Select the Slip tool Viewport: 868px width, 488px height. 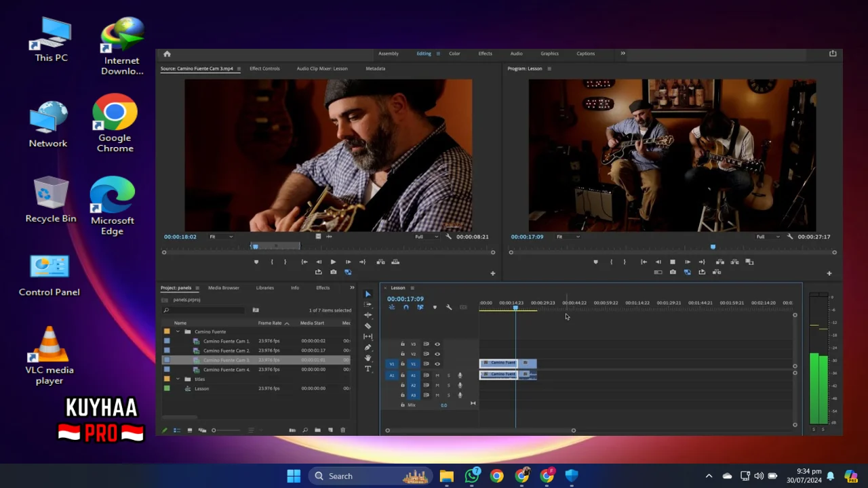pos(368,337)
